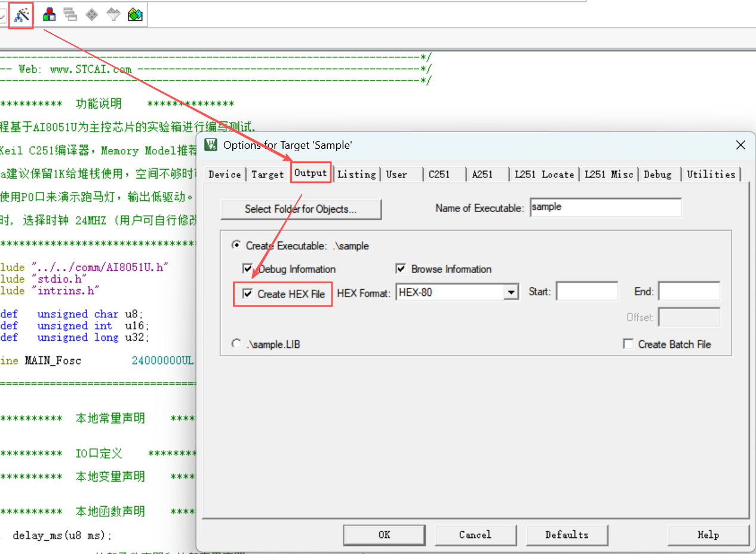Enable the Create Batch File checkbox
This screenshot has width=756, height=554.
point(628,344)
